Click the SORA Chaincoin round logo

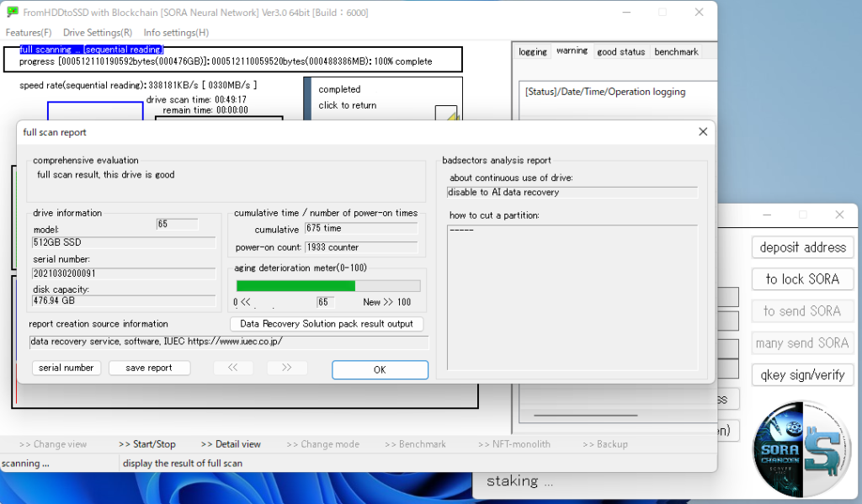point(802,449)
